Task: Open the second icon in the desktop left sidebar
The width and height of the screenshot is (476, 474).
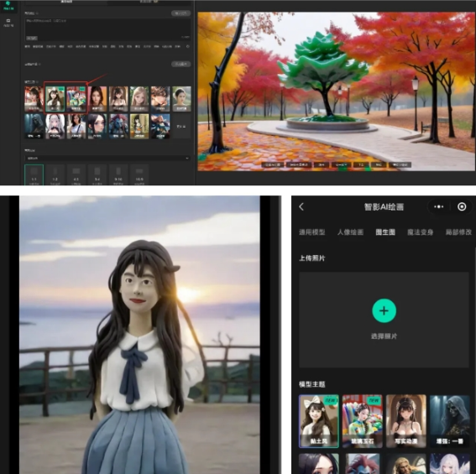Action: pos(8,23)
